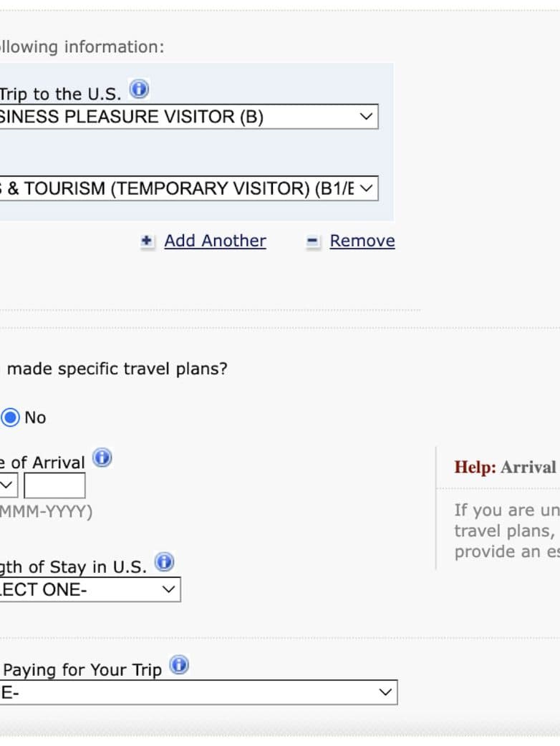Click info icon next to Date of Arrival

coord(102,457)
